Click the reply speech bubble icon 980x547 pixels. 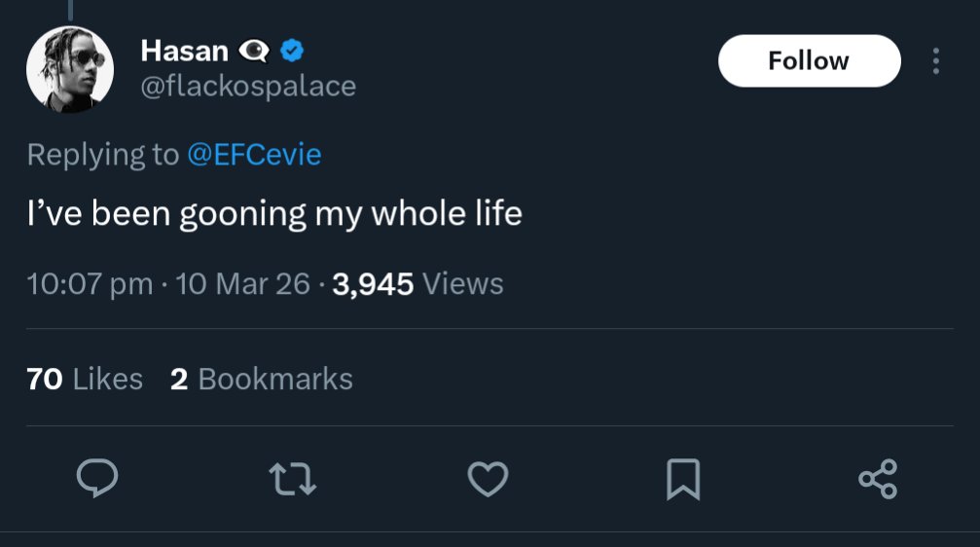(x=97, y=479)
